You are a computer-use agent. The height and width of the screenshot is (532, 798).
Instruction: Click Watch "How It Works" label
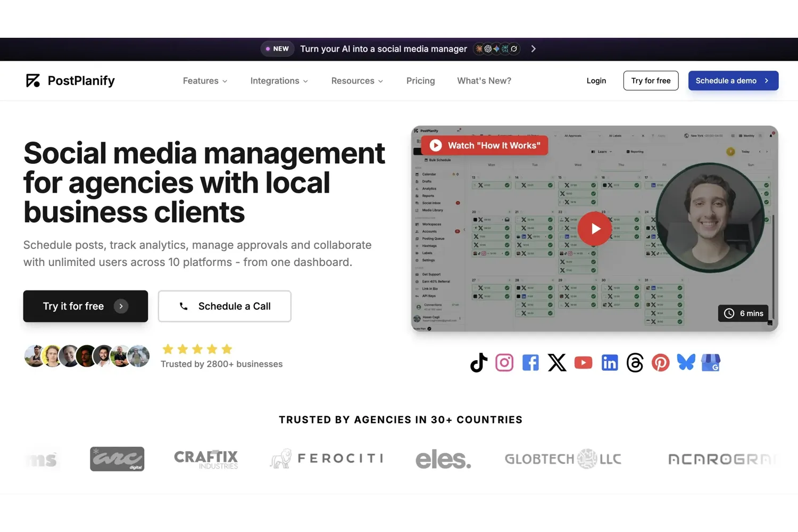click(x=485, y=145)
